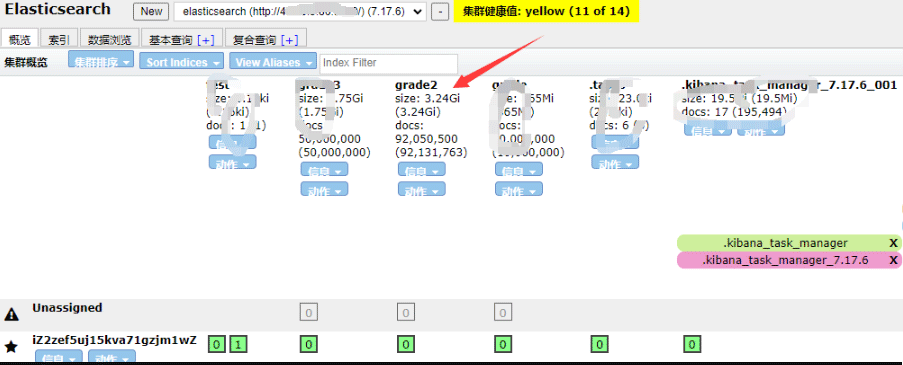
Task: Click the .kibana_task_manager_7.17.6_001 index name
Action: (x=790, y=85)
